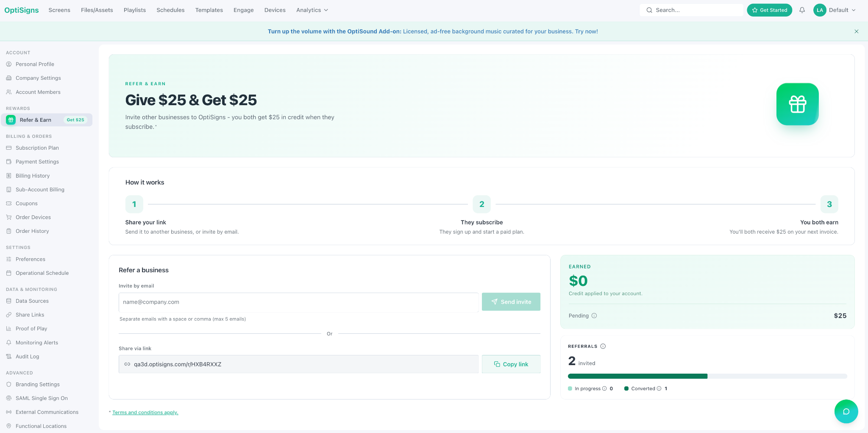
Task: Click the Share Links chain icon
Action: 9,315
